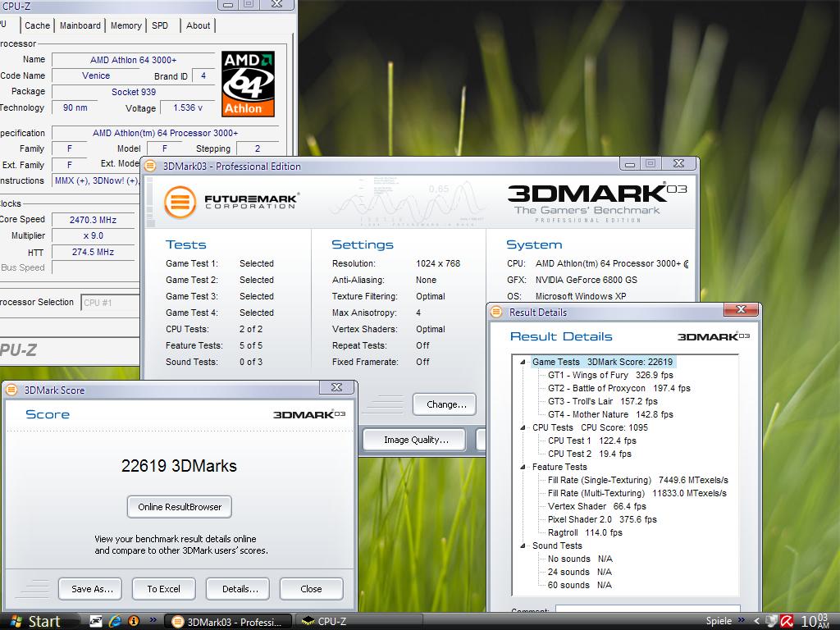
Task: Open the Memory tab in CPU-Z
Action: 126,25
